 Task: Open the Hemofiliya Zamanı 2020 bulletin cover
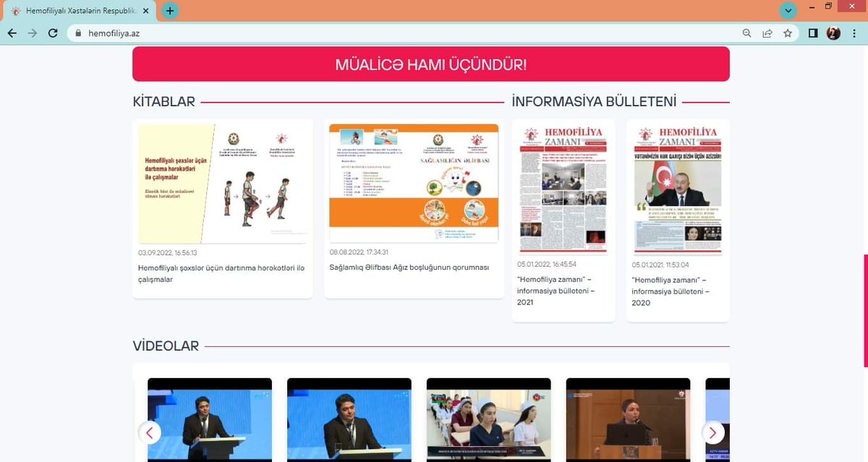coord(678,189)
